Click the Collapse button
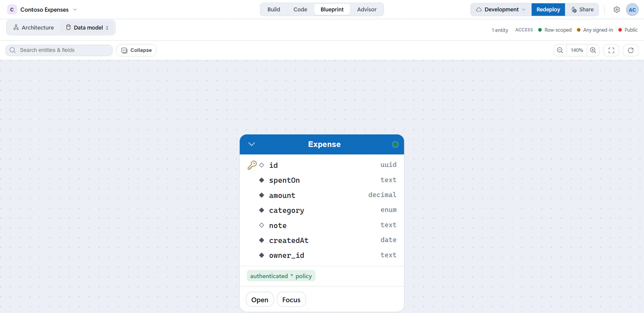 136,50
